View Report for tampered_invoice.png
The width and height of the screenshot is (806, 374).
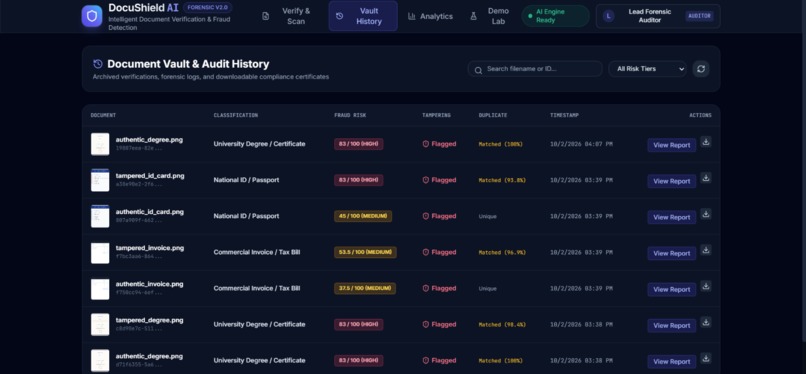coord(671,253)
